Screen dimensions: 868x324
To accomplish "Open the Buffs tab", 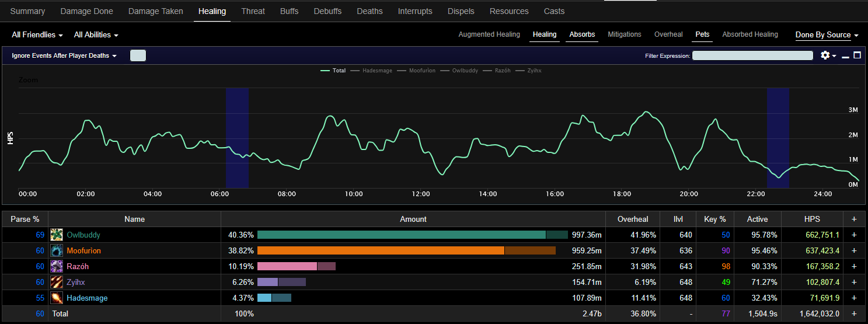I will click(x=289, y=11).
